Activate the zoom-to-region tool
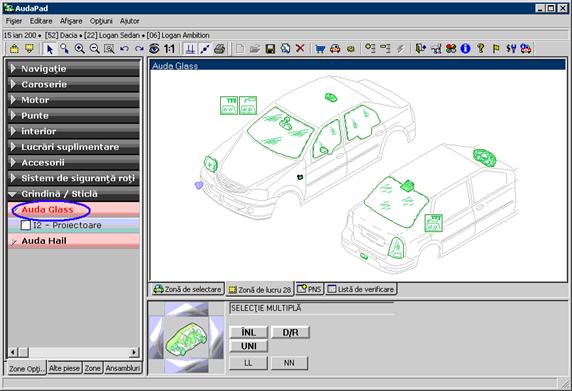 109,49
